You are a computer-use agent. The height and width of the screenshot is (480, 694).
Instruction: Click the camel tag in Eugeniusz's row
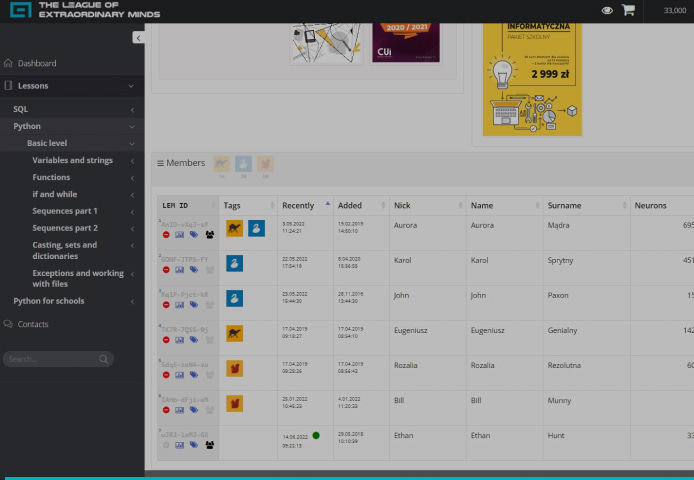tap(234, 333)
